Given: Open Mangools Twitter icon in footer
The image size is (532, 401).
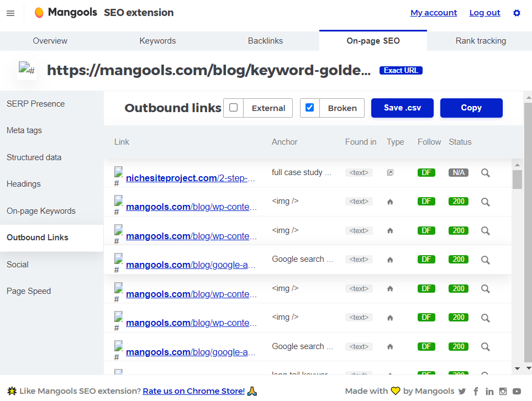Looking at the screenshot, I should (462, 392).
